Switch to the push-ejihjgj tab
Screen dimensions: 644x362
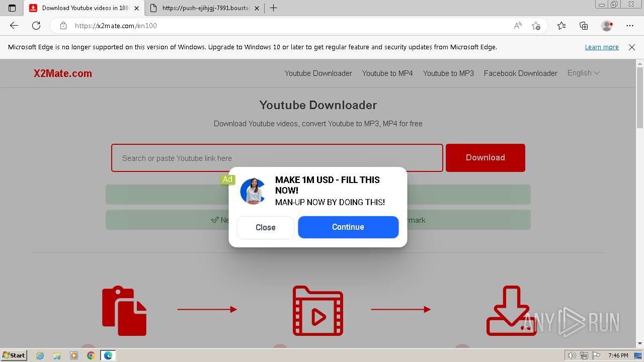click(205, 8)
